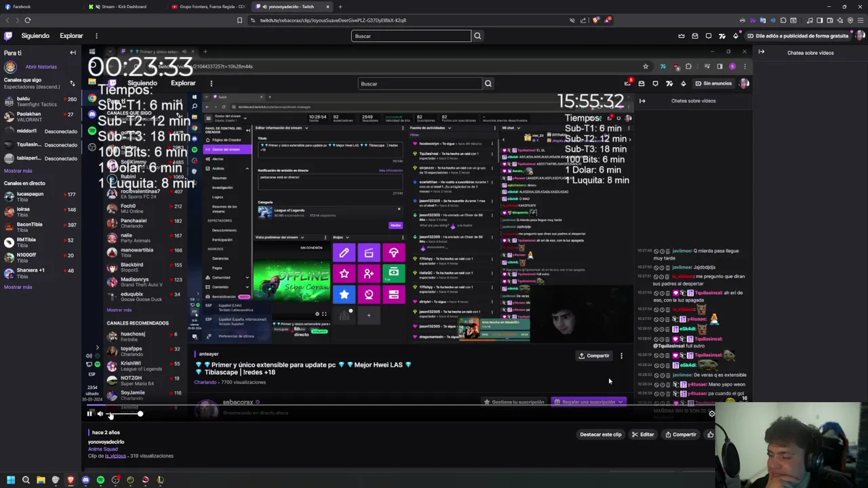Pause the clip playback

tap(90, 414)
